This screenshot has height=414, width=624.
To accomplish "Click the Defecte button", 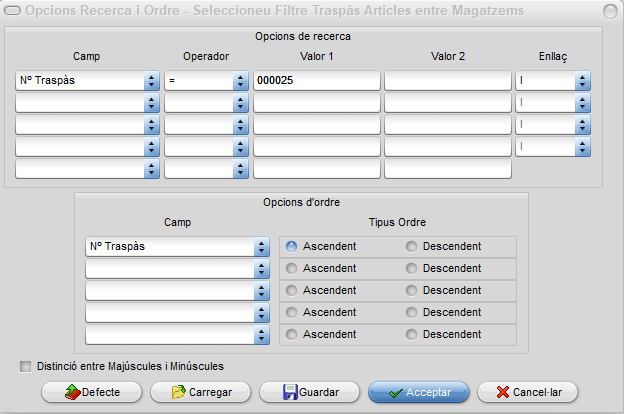I will [x=92, y=392].
